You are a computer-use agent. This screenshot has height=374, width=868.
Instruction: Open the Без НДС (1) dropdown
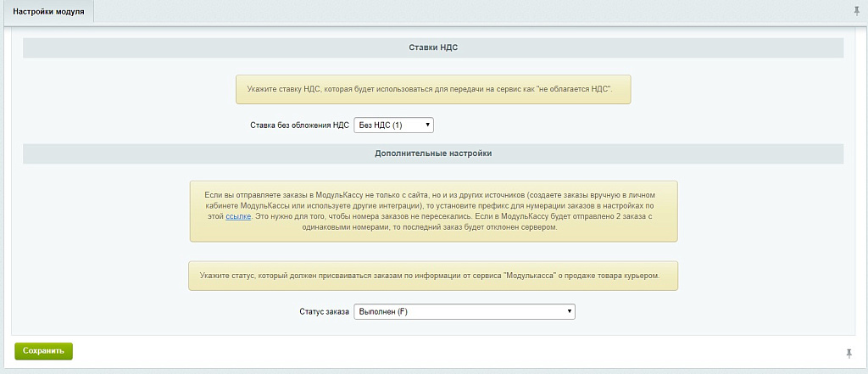(x=392, y=125)
